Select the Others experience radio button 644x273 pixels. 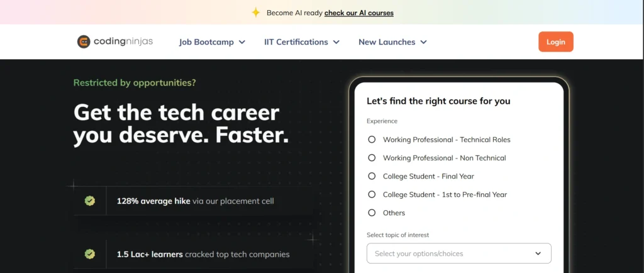pyautogui.click(x=372, y=213)
